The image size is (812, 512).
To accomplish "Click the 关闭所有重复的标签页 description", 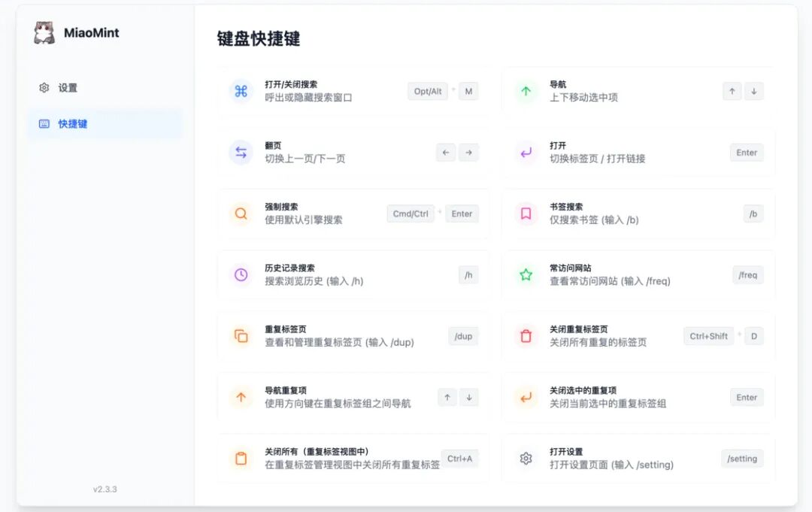I will click(x=598, y=341).
